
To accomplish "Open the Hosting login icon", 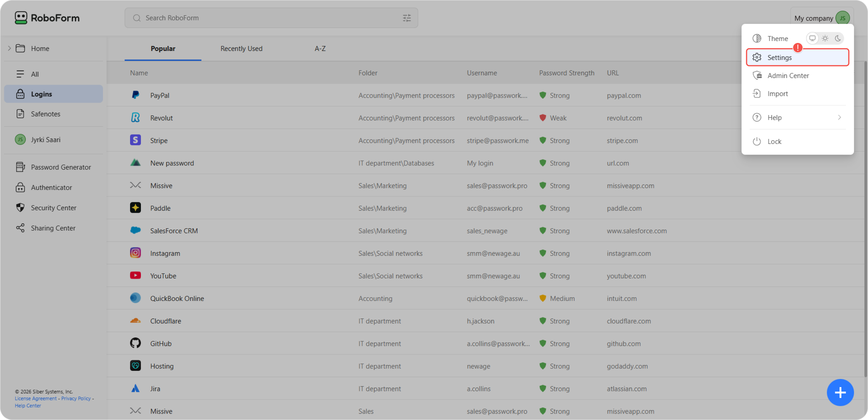I will 135,366.
